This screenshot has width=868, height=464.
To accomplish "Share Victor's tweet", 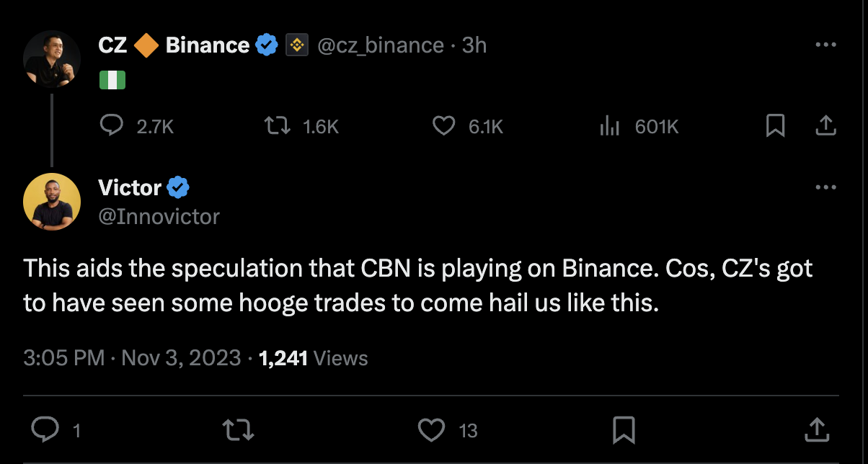I will 816,430.
